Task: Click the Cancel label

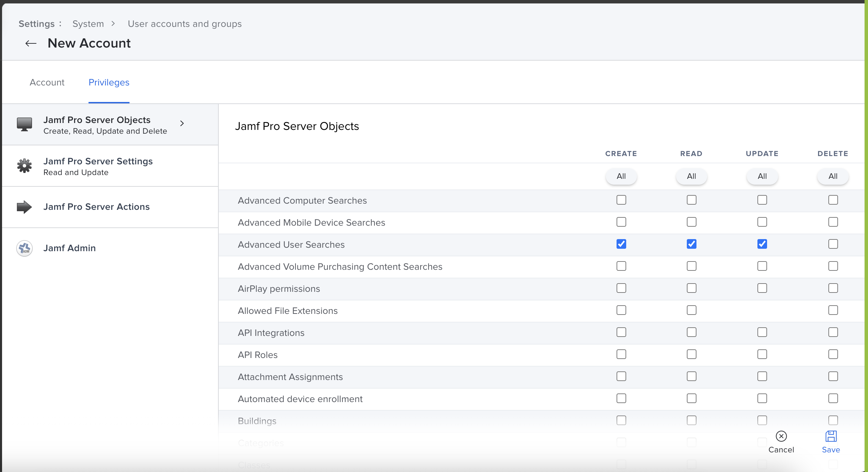Action: 781,450
